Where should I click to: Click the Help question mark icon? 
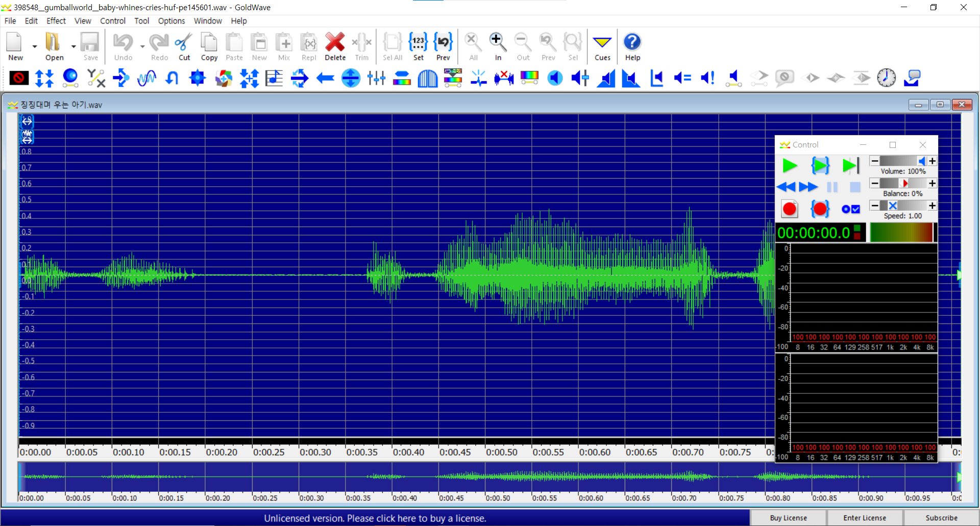point(632,46)
